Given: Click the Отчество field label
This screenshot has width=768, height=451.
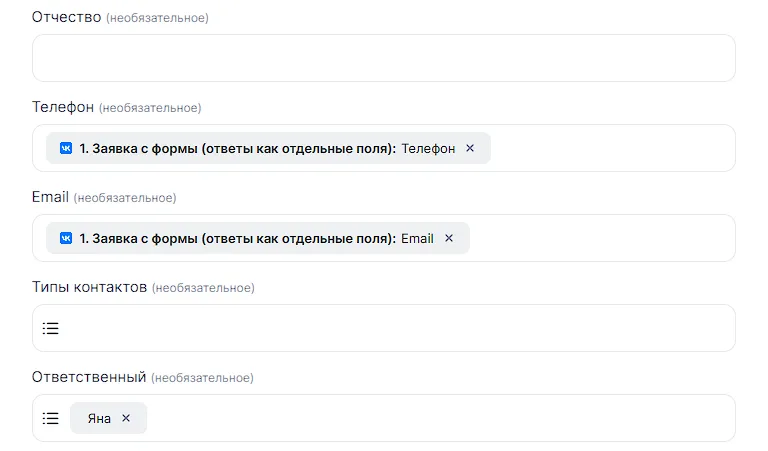Looking at the screenshot, I should coord(67,17).
